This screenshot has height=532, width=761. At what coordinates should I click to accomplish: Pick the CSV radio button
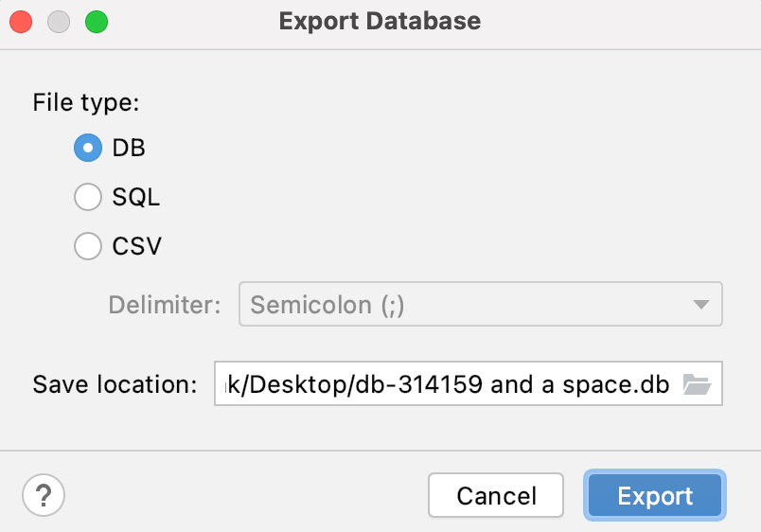(88, 246)
